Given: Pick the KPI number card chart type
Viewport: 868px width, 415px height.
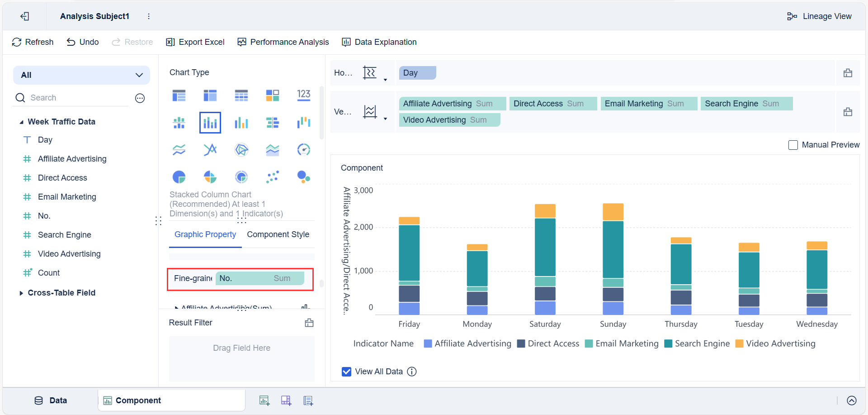Looking at the screenshot, I should pyautogui.click(x=304, y=95).
